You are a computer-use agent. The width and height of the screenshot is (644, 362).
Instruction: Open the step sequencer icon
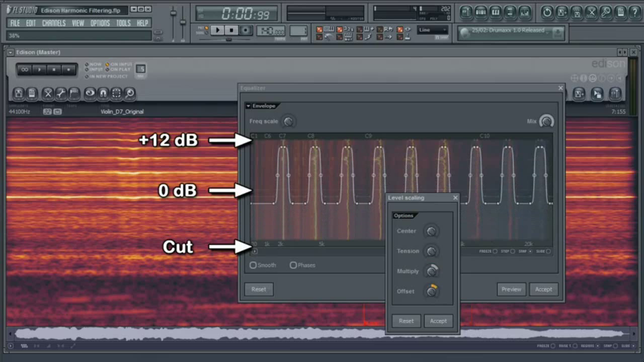pos(481,12)
